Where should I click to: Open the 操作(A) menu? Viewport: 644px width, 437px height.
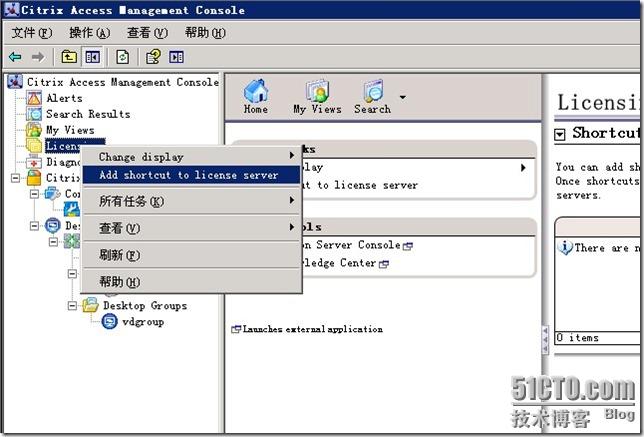click(x=90, y=32)
